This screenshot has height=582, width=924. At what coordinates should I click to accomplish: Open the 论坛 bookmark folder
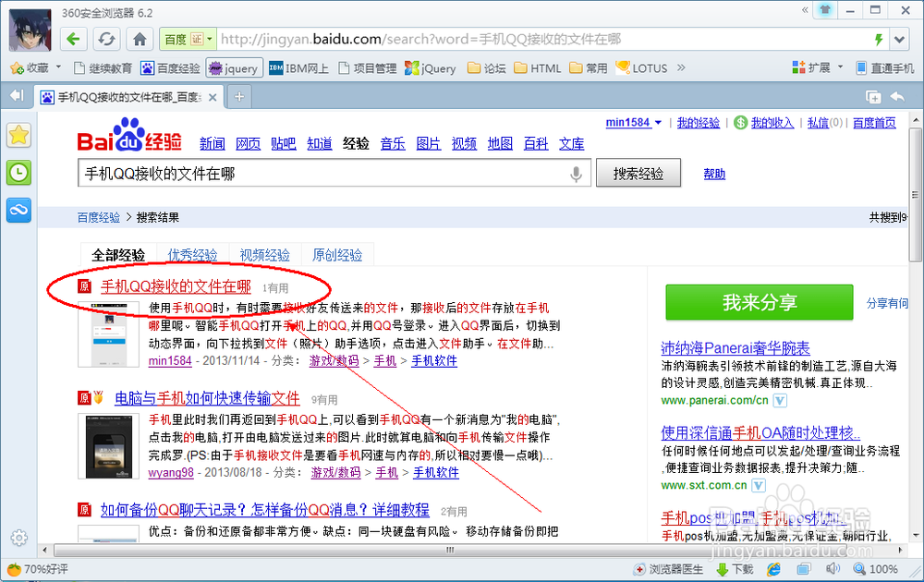(x=487, y=68)
